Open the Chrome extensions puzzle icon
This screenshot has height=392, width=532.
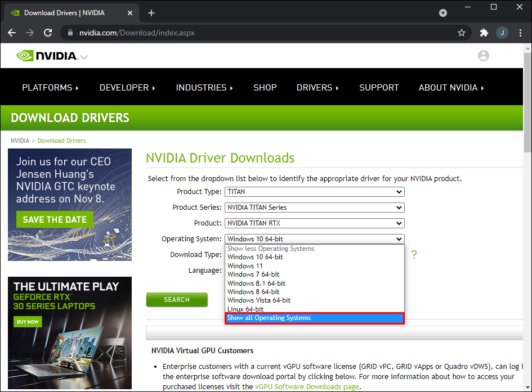pos(484,33)
